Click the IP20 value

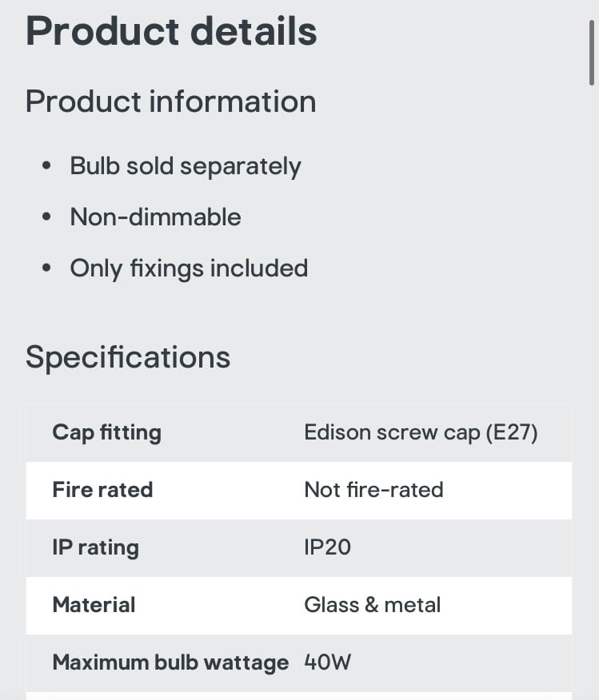point(327,547)
